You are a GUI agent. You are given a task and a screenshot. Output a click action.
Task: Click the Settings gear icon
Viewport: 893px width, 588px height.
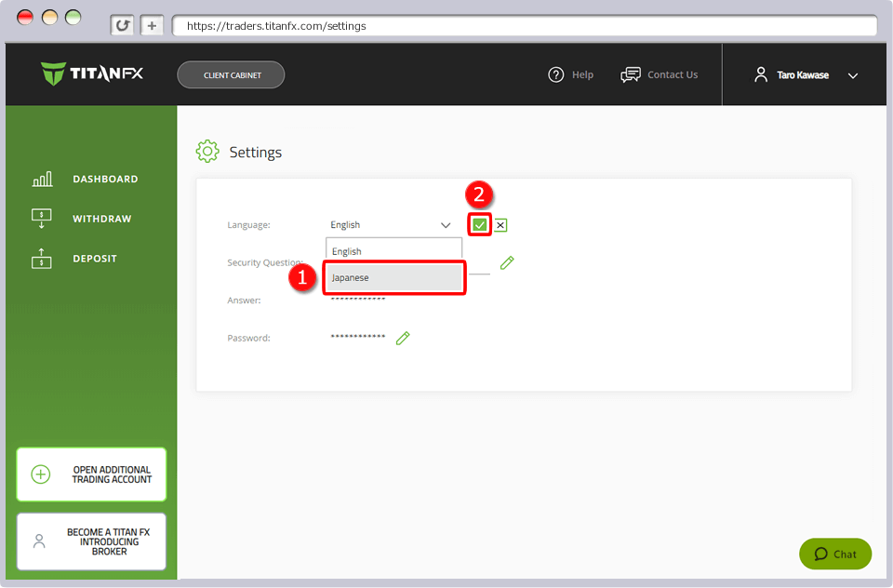pos(207,152)
